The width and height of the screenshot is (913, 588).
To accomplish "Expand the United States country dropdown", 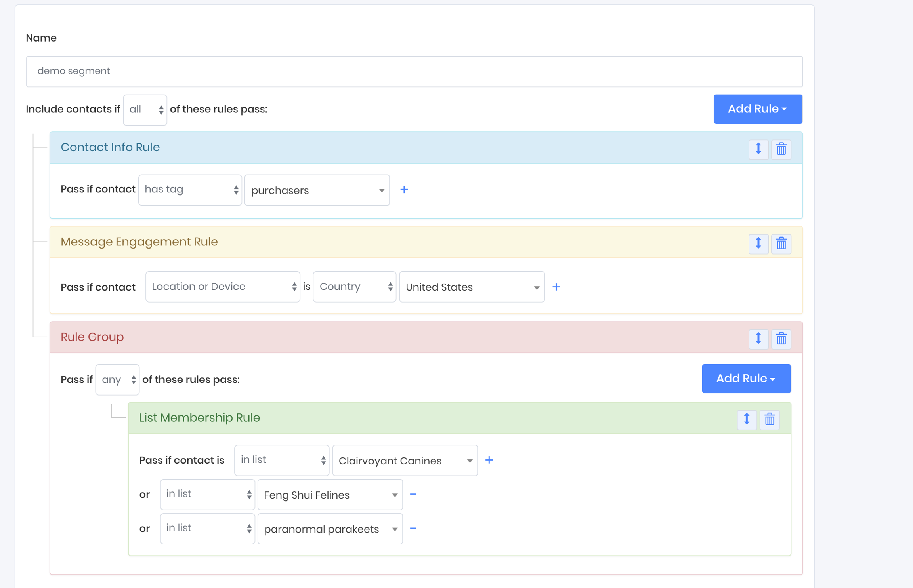I will click(x=472, y=287).
